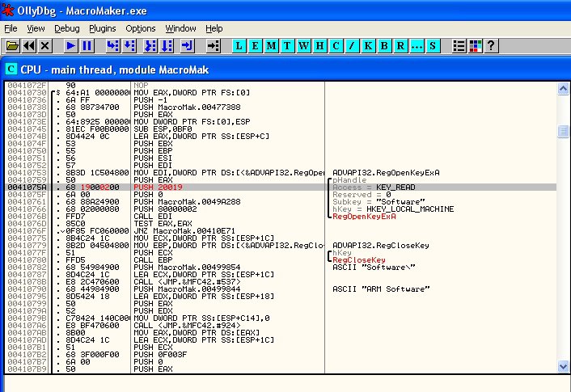
Task: Click Go to address icon
Action: pyautogui.click(x=213, y=46)
